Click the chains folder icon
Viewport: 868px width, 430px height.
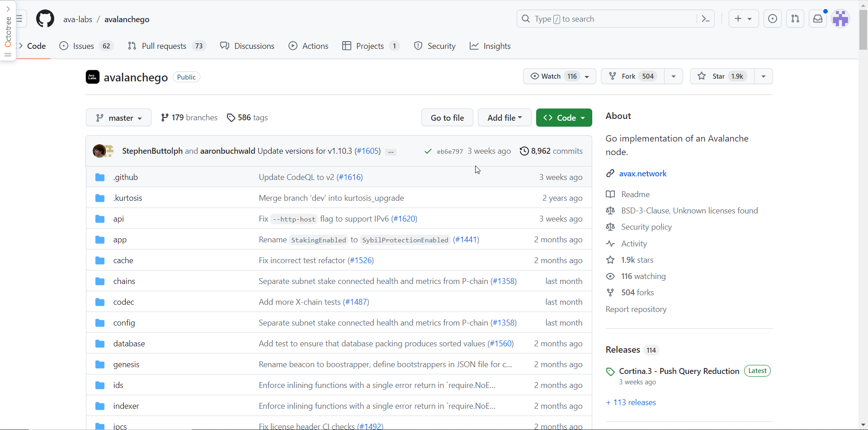(100, 281)
